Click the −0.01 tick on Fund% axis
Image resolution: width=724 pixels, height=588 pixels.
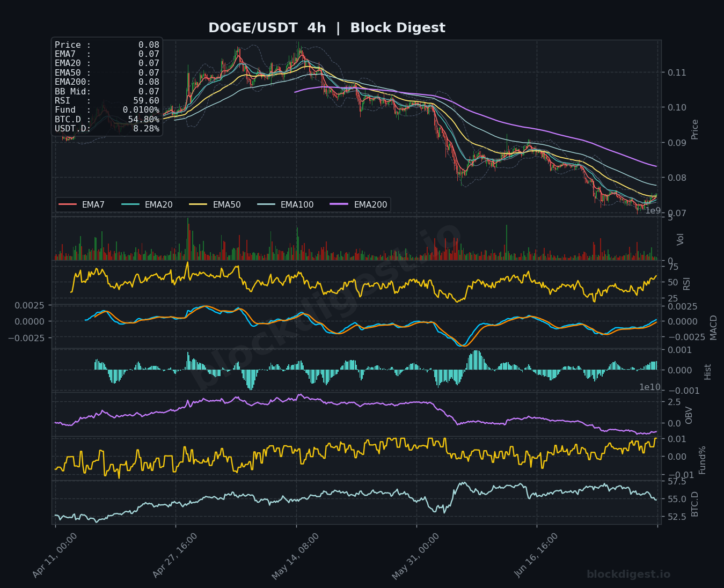tap(679, 475)
